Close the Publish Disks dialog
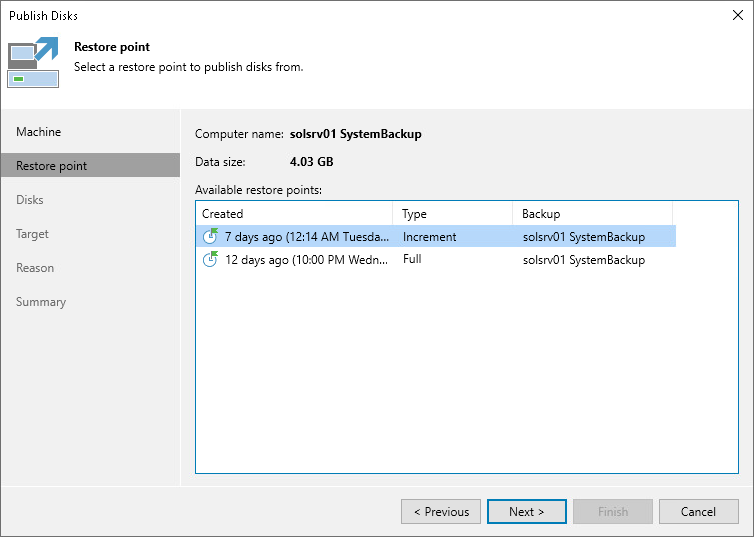The height and width of the screenshot is (537, 754). [x=738, y=15]
